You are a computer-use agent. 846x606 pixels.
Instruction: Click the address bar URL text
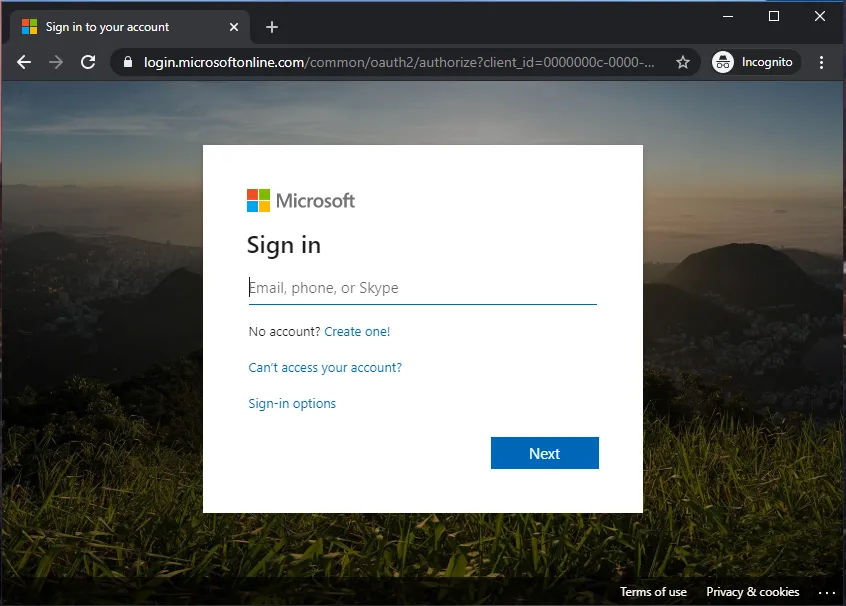tap(399, 63)
